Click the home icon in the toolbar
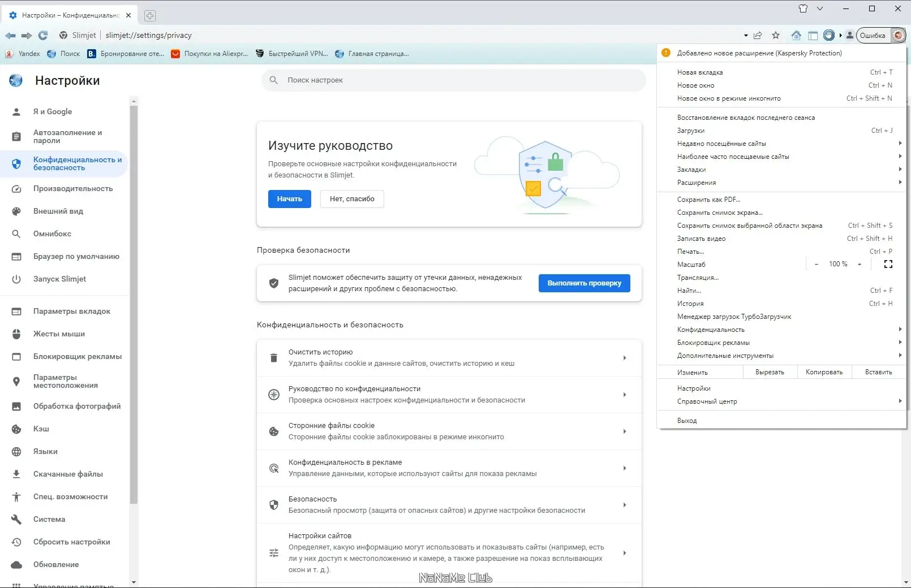This screenshot has width=911, height=588. click(796, 35)
